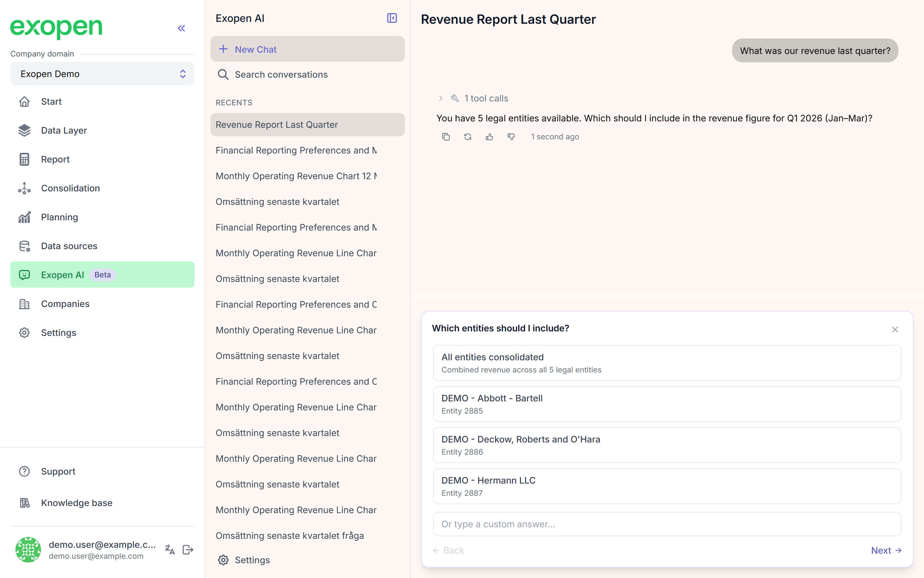
Task: Click Back in the question panel
Action: 449,550
